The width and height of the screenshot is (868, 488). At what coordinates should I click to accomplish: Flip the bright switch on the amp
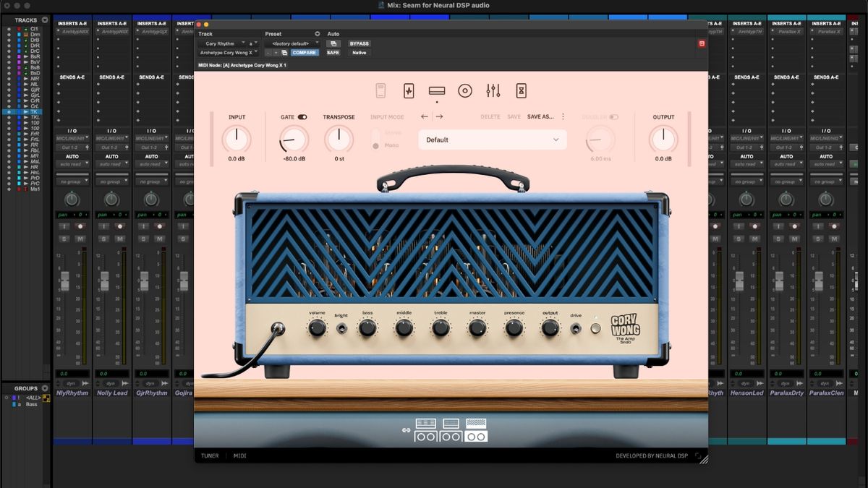341,329
